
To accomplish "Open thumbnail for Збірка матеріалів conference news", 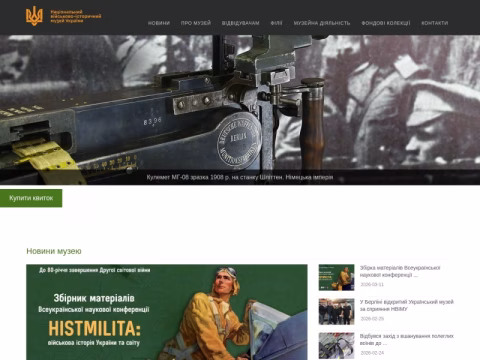I will pyautogui.click(x=336, y=277).
